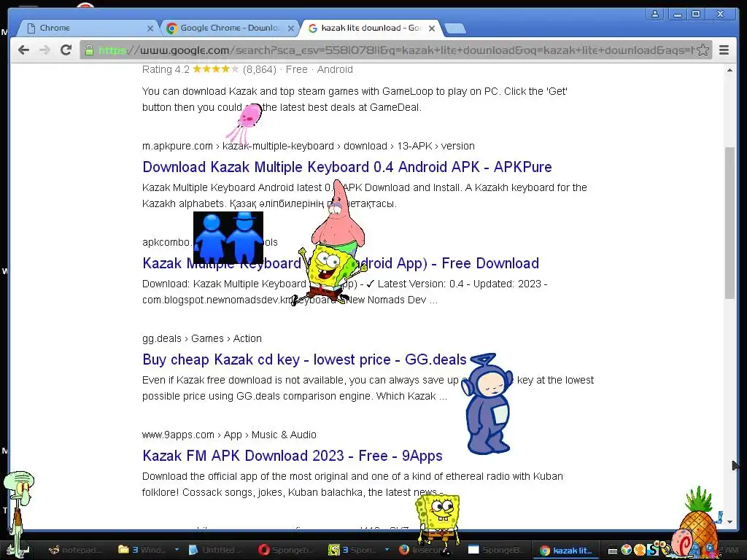
Task: Open 'Buy cheap Kazak cd key' GG.deals link
Action: click(x=304, y=359)
